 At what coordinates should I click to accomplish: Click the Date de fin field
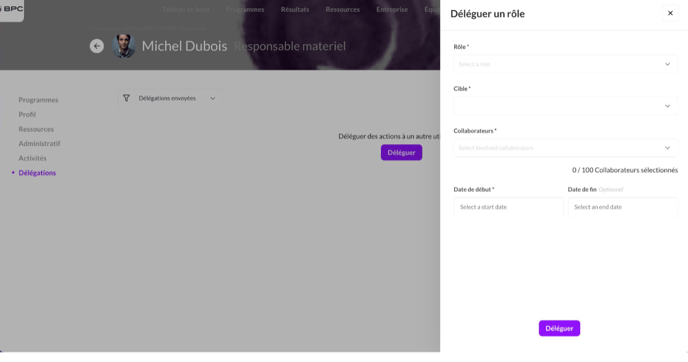tap(623, 207)
